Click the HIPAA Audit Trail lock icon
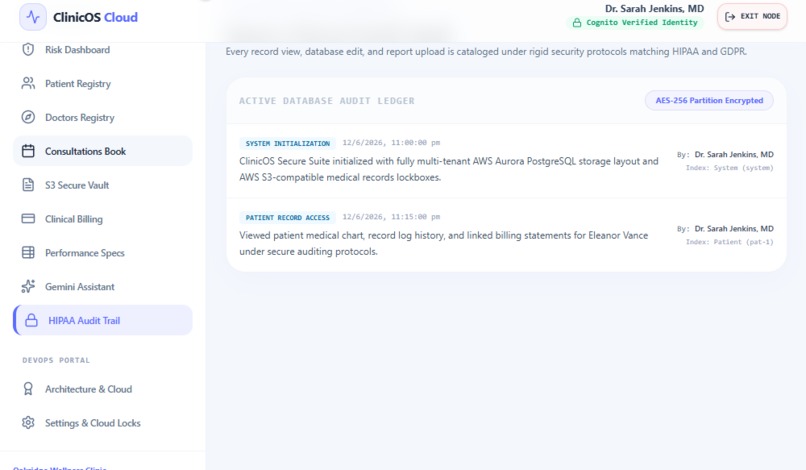Viewport: 806px width, 470px height. click(31, 320)
